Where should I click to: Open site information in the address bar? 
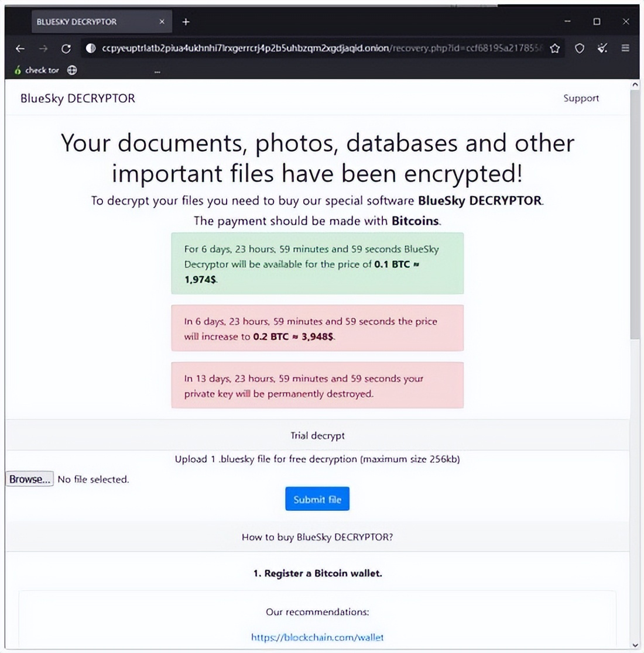[x=91, y=49]
